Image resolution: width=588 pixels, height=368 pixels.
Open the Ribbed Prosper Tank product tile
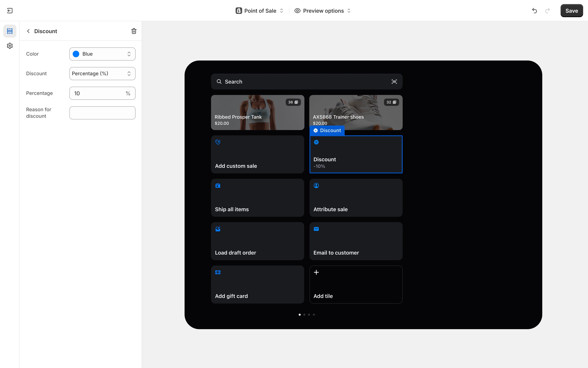257,112
